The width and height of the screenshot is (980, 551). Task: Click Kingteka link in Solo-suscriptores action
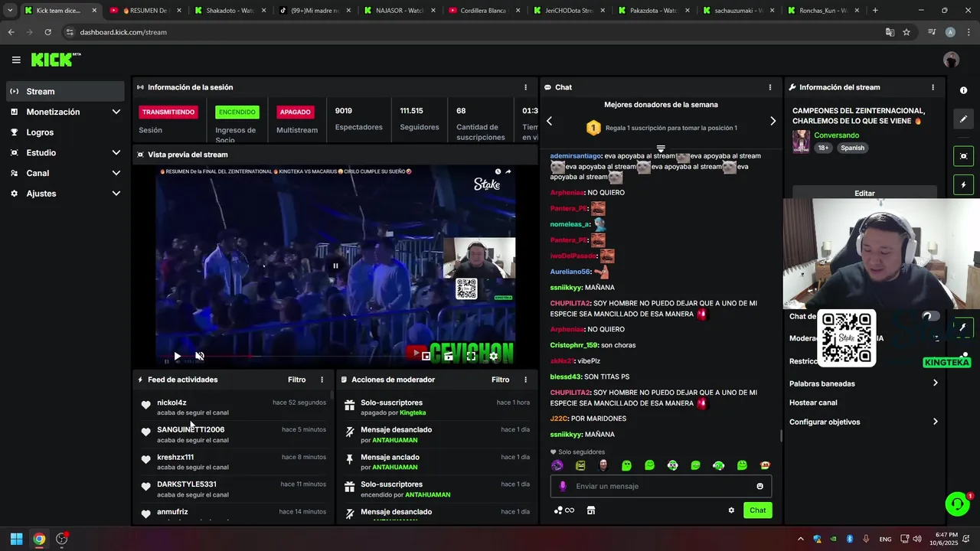413,412
